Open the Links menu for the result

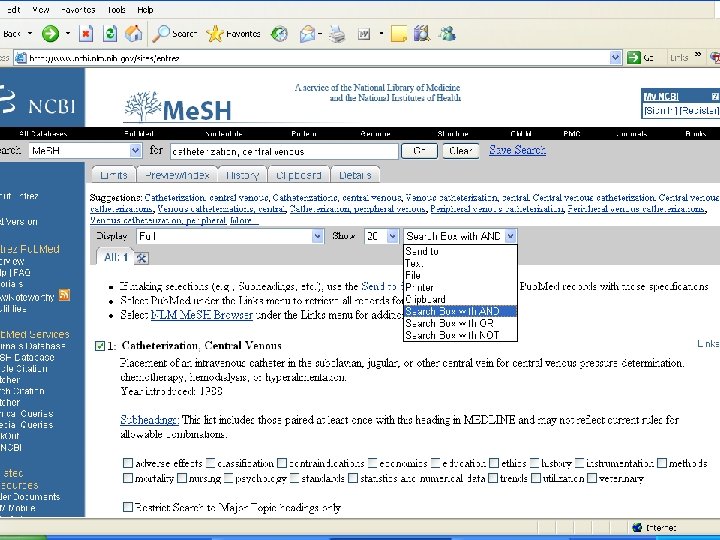click(x=708, y=343)
